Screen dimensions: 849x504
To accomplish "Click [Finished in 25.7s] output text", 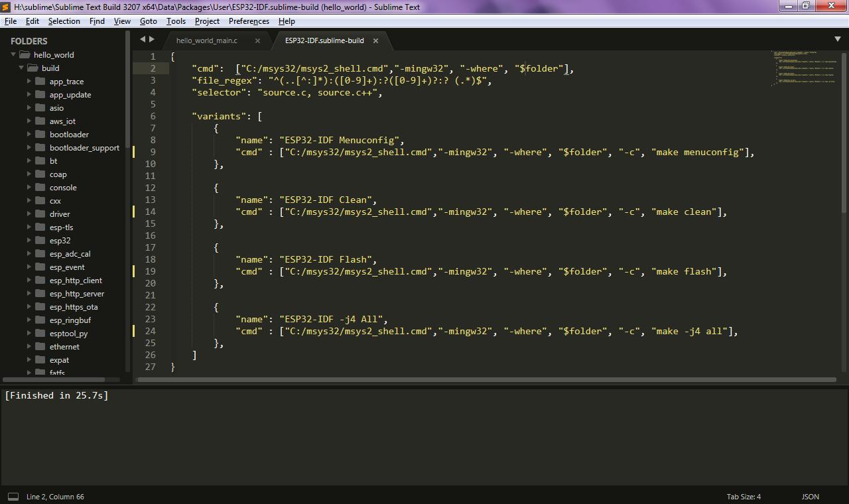I will (x=56, y=395).
